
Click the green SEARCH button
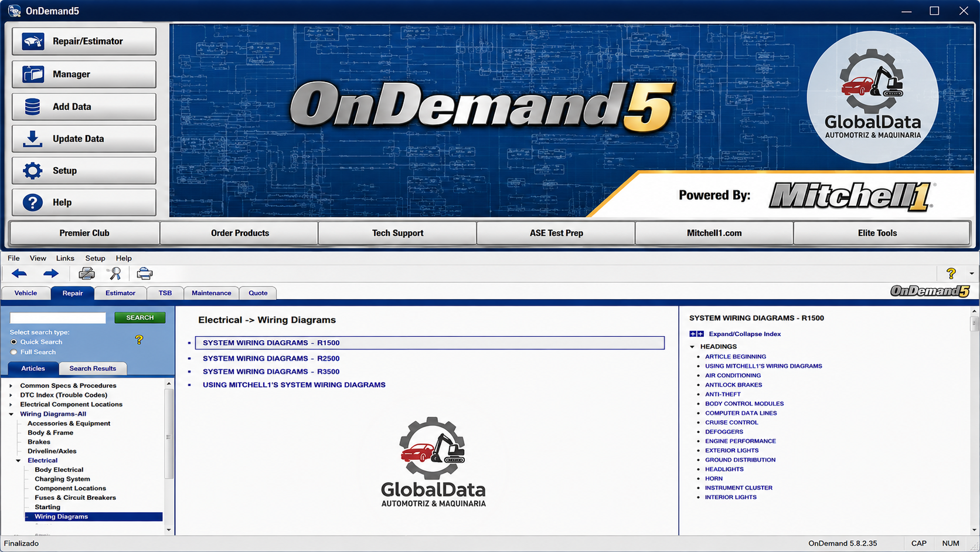click(140, 317)
